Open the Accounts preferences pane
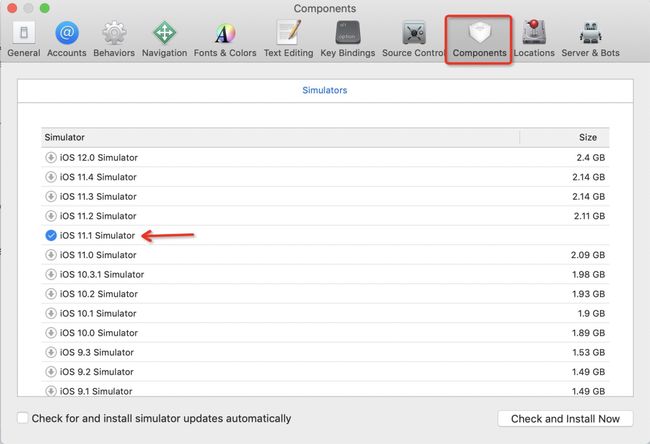Image resolution: width=650 pixels, height=444 pixels. pyautogui.click(x=67, y=40)
